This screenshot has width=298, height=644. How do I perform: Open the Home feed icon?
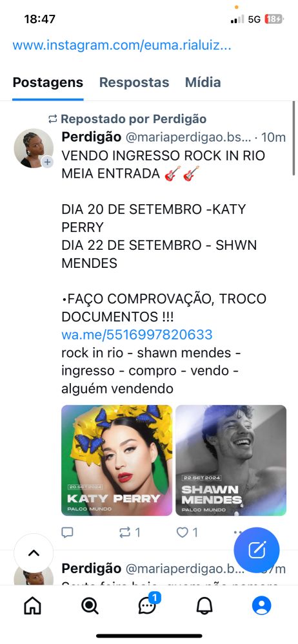click(x=33, y=605)
